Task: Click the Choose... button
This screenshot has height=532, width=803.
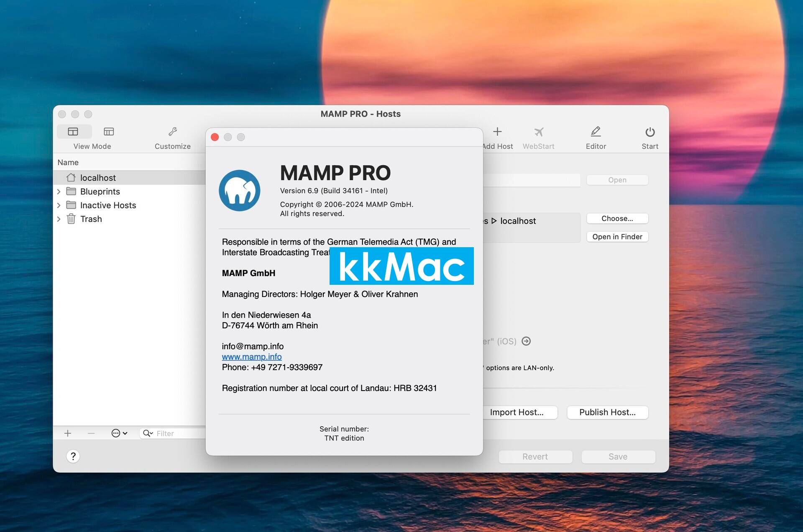Action: coord(617,218)
